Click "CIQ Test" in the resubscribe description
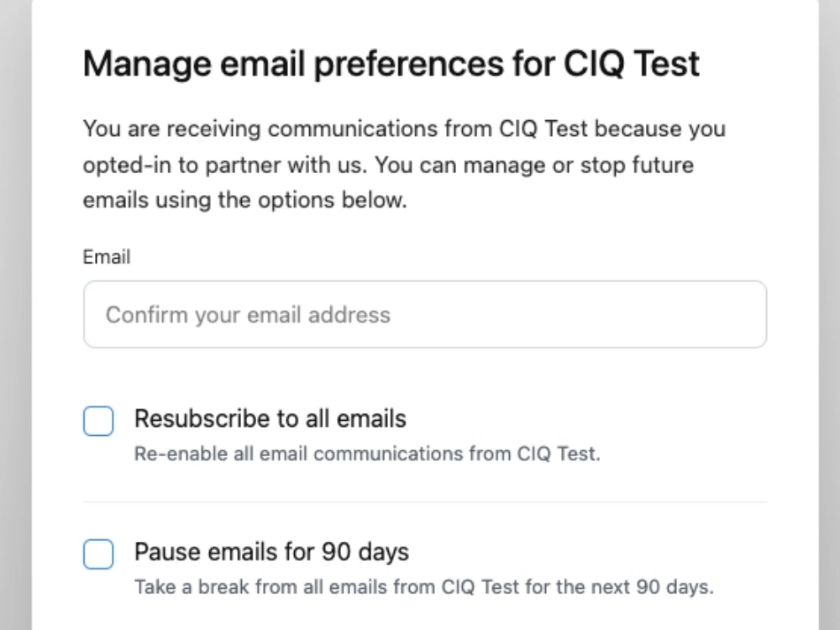The height and width of the screenshot is (630, 840). click(x=565, y=454)
